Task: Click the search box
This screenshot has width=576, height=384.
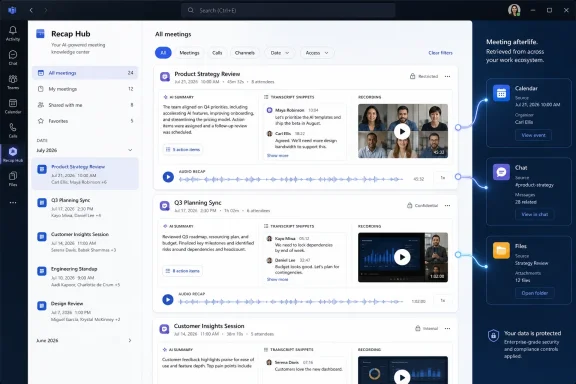Action: 288,10
